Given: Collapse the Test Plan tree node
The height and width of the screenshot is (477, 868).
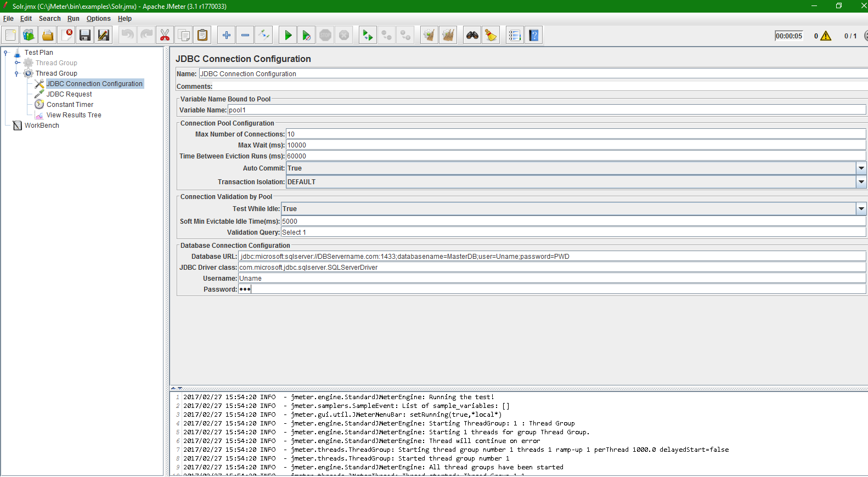Looking at the screenshot, I should pos(6,53).
